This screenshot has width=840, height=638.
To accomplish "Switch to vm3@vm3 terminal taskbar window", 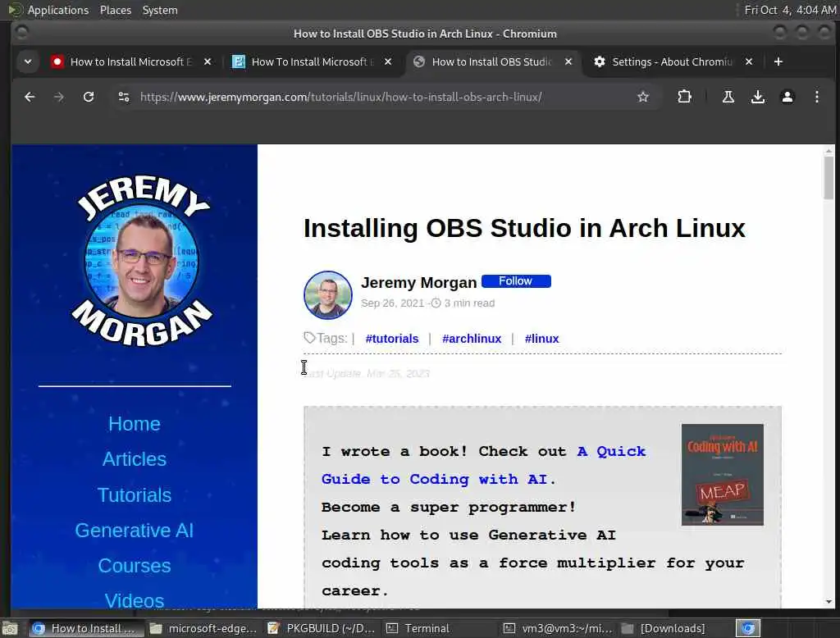I will [x=559, y=628].
